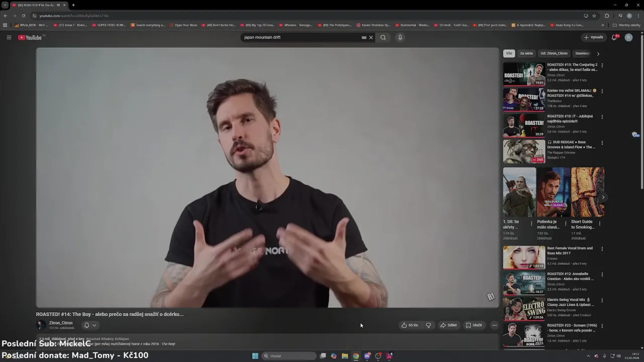This screenshot has width=644, height=362.
Task: Open the 1. Díl: Se skřety short
Action: point(519,193)
